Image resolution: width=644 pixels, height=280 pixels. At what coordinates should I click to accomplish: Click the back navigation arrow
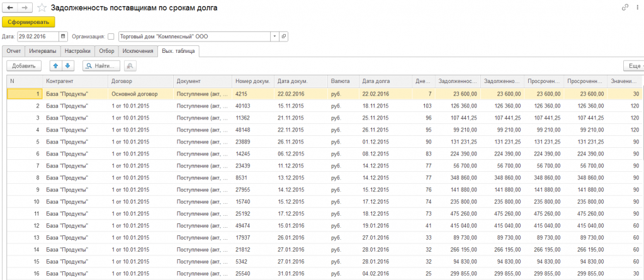[9, 8]
